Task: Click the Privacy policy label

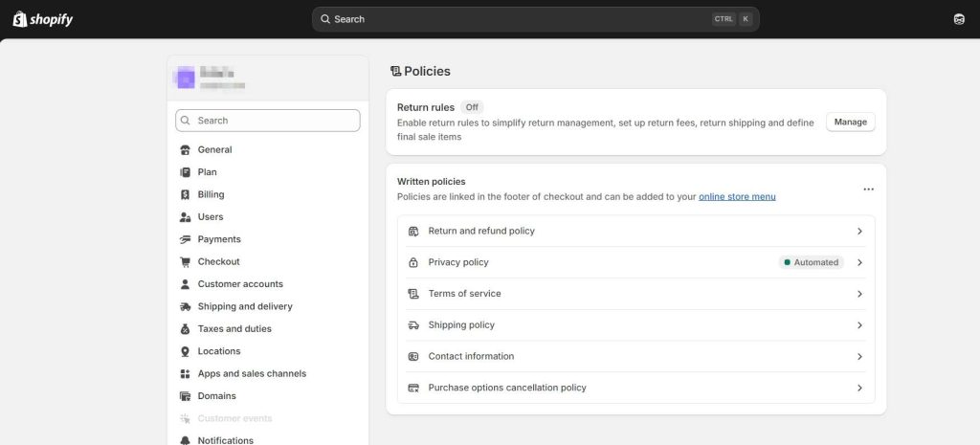Action: pyautogui.click(x=458, y=262)
